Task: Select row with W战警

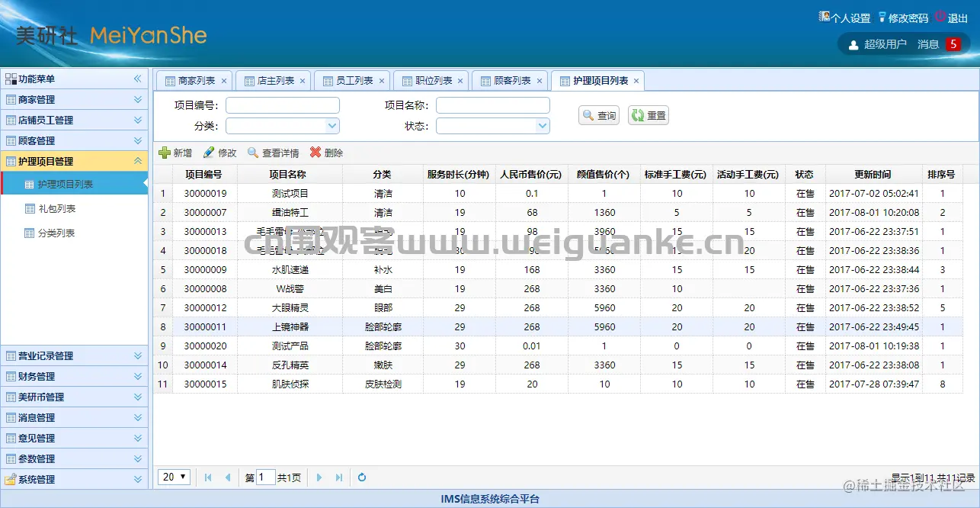Action: [x=559, y=289]
